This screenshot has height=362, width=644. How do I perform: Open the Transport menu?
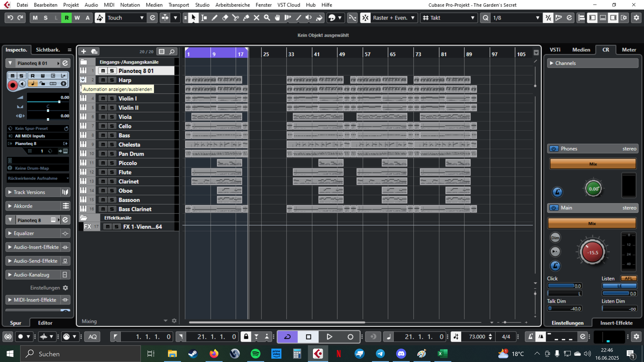[x=178, y=5]
